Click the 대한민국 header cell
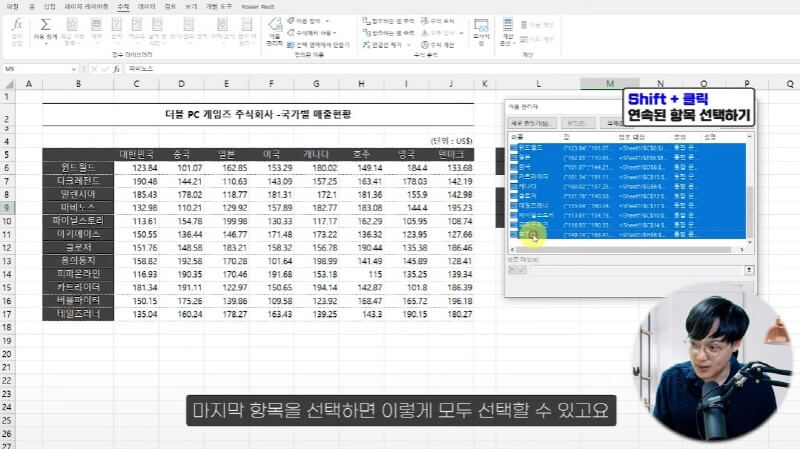This screenshot has height=449, width=800. coord(136,154)
